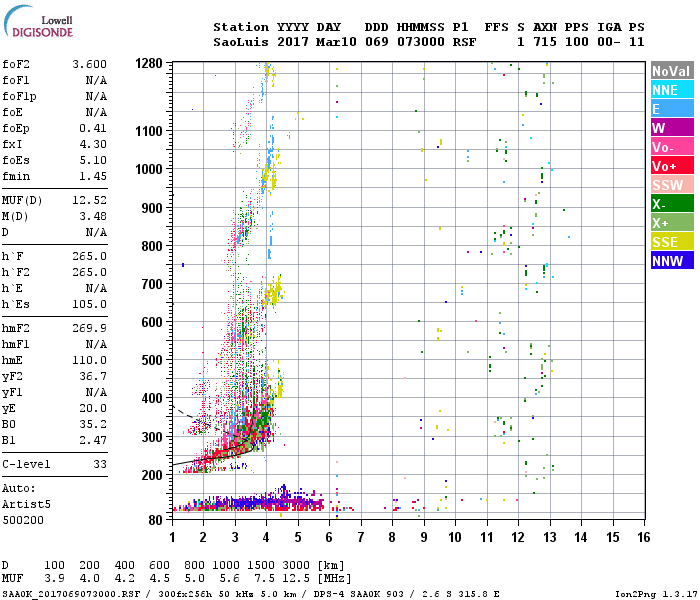Select the W purple legend swatch

click(672, 128)
